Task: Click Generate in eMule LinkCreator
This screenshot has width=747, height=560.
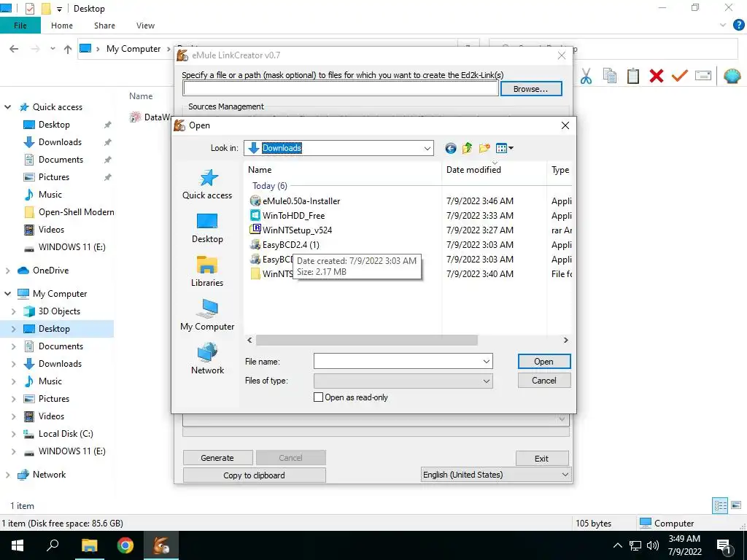Action: (217, 458)
